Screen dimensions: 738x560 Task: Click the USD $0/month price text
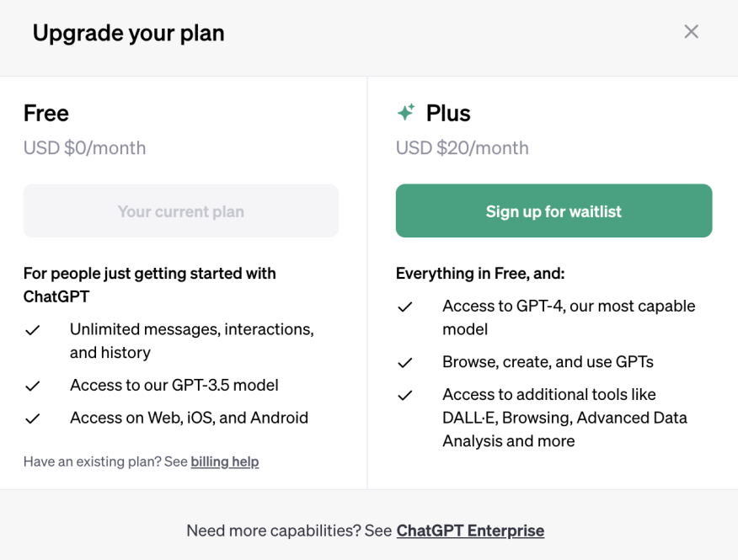click(x=84, y=147)
